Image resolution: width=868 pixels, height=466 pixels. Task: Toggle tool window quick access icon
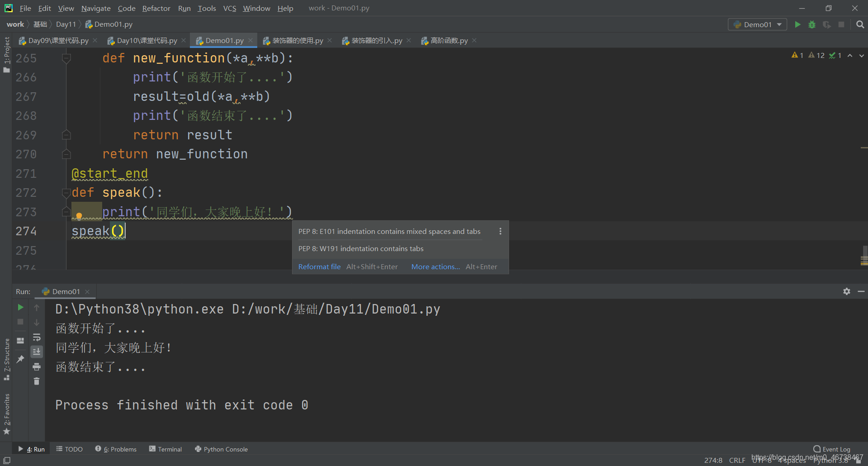pyautogui.click(x=7, y=460)
